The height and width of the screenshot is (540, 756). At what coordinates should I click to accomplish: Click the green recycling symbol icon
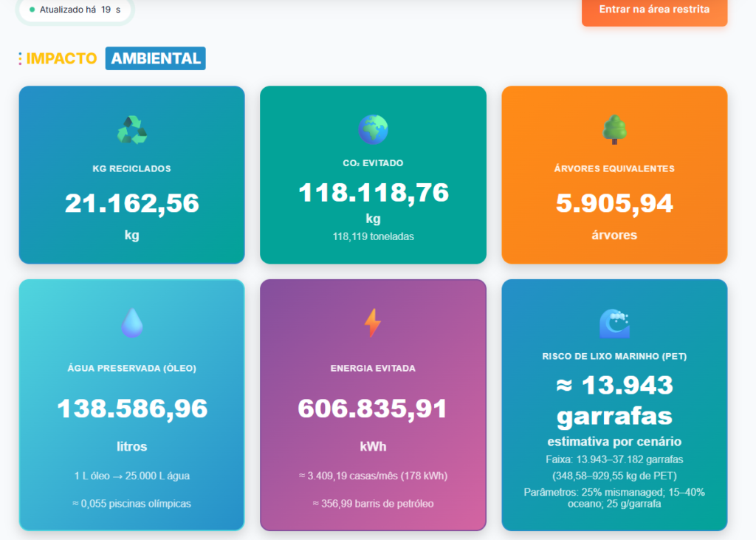[131, 130]
